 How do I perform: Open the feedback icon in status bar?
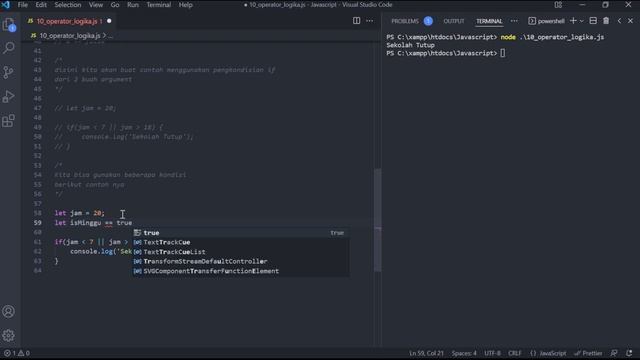614,353
